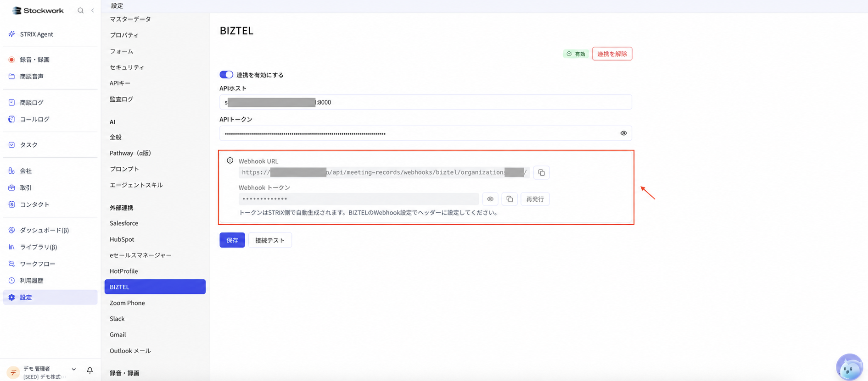Click the APIホスト input field
This screenshot has width=868, height=381.
point(426,102)
